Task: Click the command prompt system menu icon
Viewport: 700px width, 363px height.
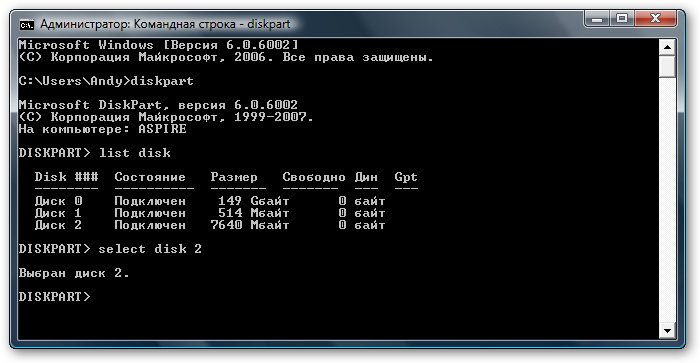Action: coord(26,25)
